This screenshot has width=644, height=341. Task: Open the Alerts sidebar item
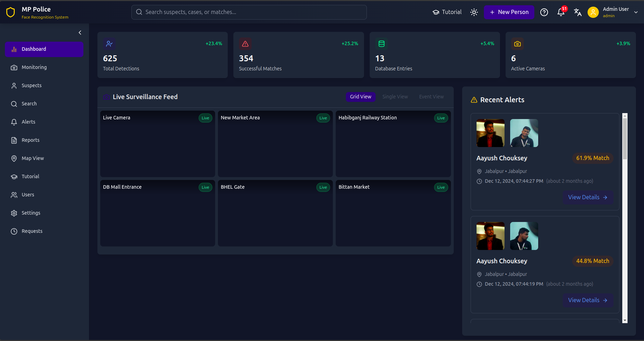(44, 122)
